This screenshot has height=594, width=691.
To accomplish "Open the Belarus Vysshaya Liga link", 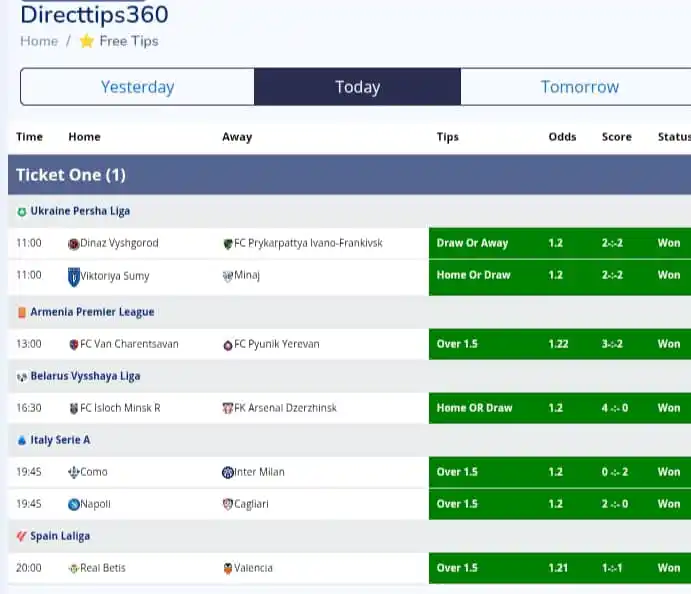I will pos(85,376).
